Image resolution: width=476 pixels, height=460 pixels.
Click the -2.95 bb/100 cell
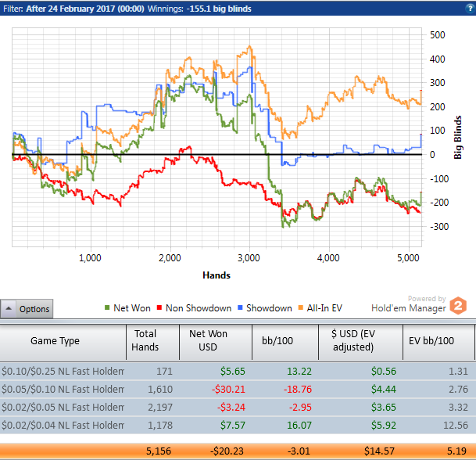pyautogui.click(x=300, y=407)
